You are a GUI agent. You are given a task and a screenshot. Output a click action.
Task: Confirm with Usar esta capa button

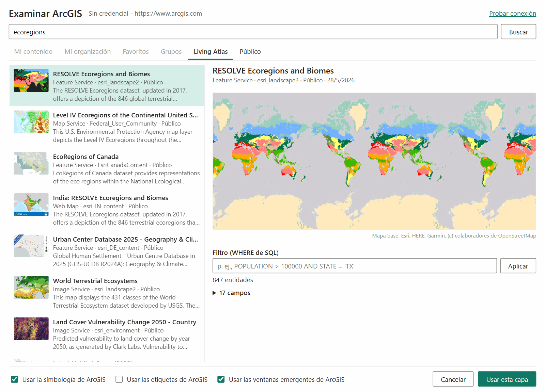(507, 379)
